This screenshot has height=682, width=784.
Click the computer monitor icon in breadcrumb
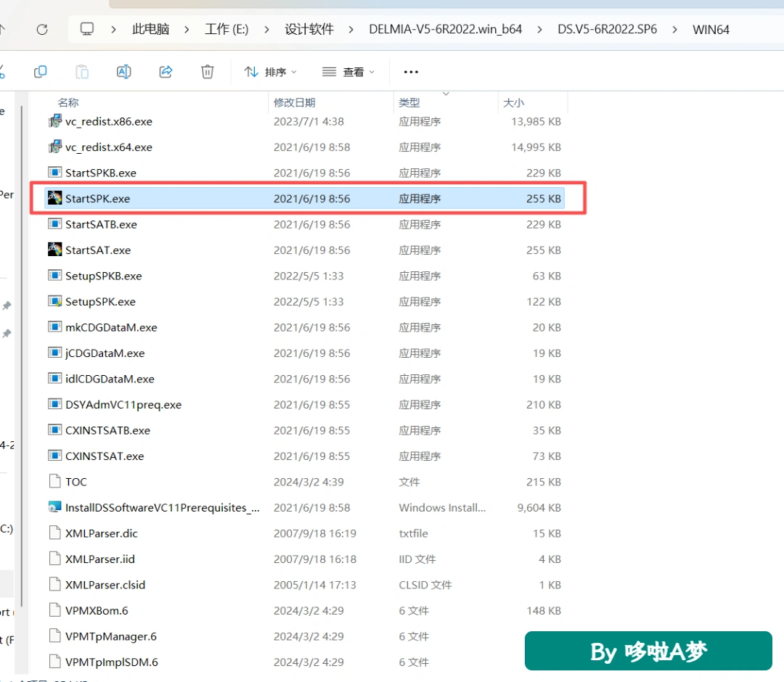87,29
